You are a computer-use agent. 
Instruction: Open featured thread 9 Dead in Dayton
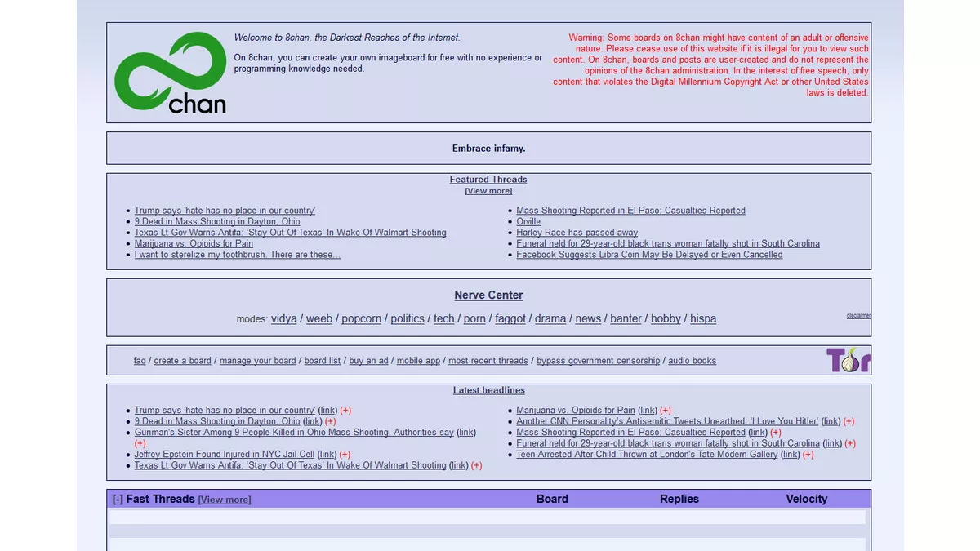(x=217, y=222)
